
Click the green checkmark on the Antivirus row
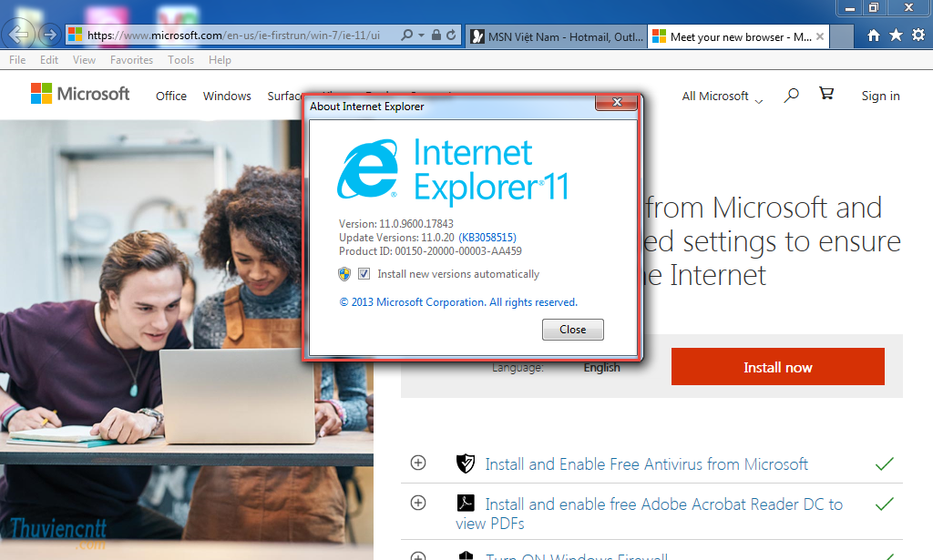[885, 463]
